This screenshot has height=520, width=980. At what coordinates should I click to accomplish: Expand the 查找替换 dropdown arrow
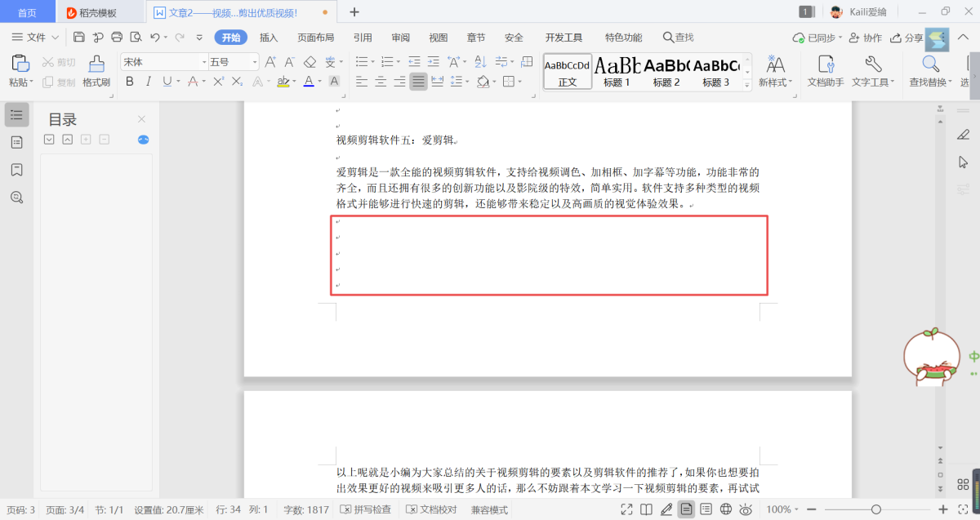(950, 82)
